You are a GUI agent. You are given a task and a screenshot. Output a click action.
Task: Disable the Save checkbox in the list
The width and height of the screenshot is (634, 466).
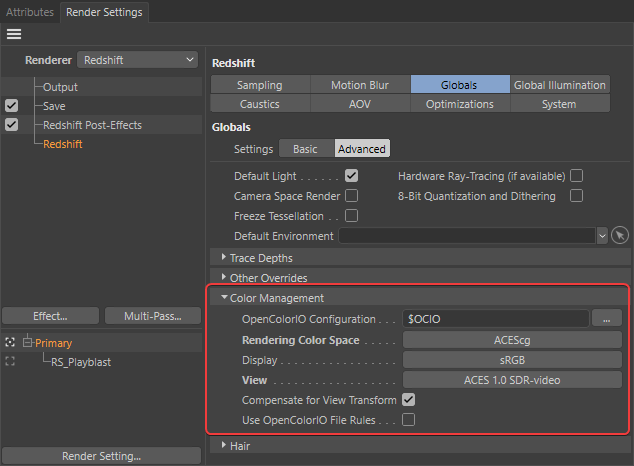[x=11, y=106]
